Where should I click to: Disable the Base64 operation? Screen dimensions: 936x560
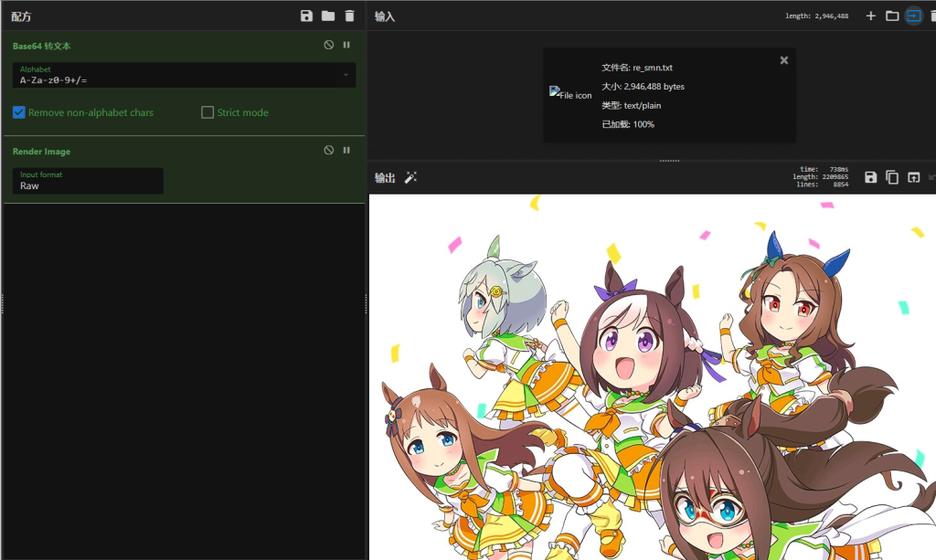[328, 45]
